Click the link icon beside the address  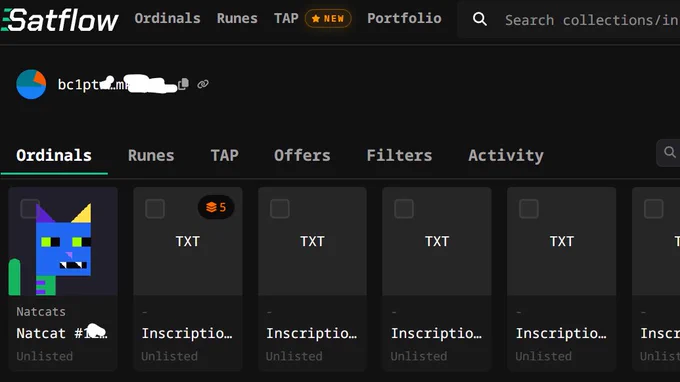[x=203, y=84]
